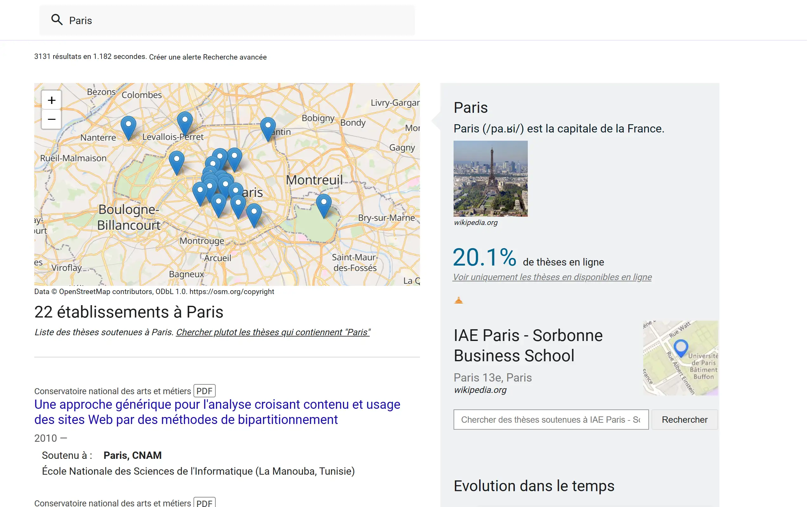The image size is (812, 507).
Task: Click the small orange triangle icon
Action: [x=458, y=300]
